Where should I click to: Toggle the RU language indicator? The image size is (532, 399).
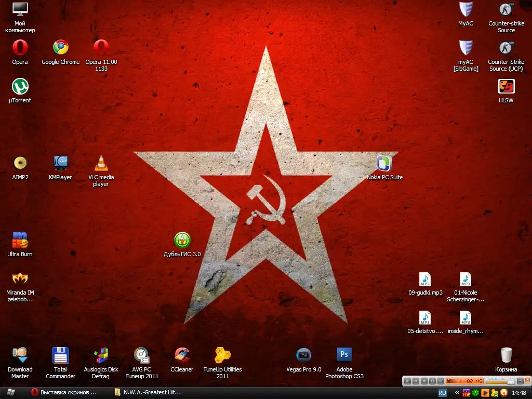(x=443, y=393)
